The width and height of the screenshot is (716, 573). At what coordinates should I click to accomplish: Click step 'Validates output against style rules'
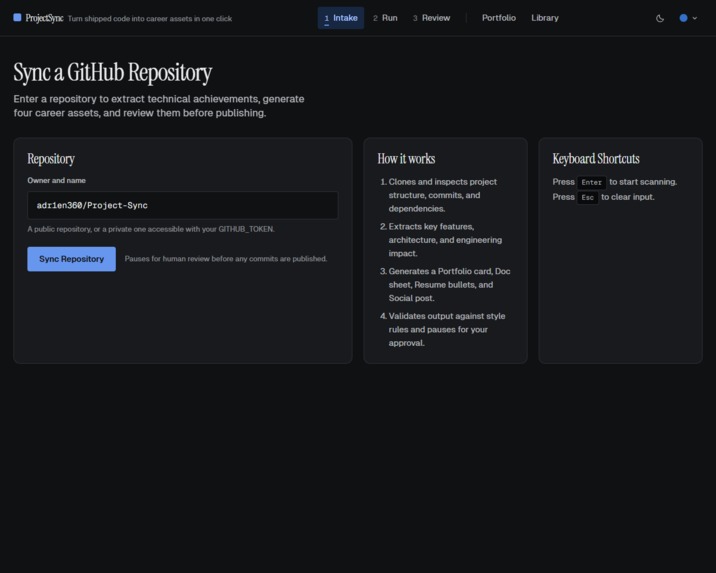click(442, 329)
